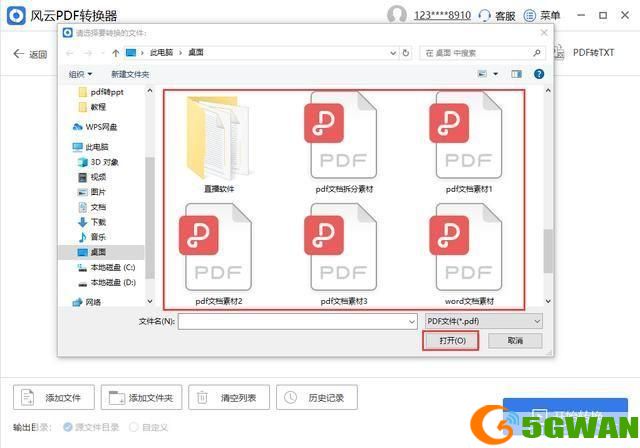640x448 pixels.
Task: Click the change view icon
Action: pos(482,74)
